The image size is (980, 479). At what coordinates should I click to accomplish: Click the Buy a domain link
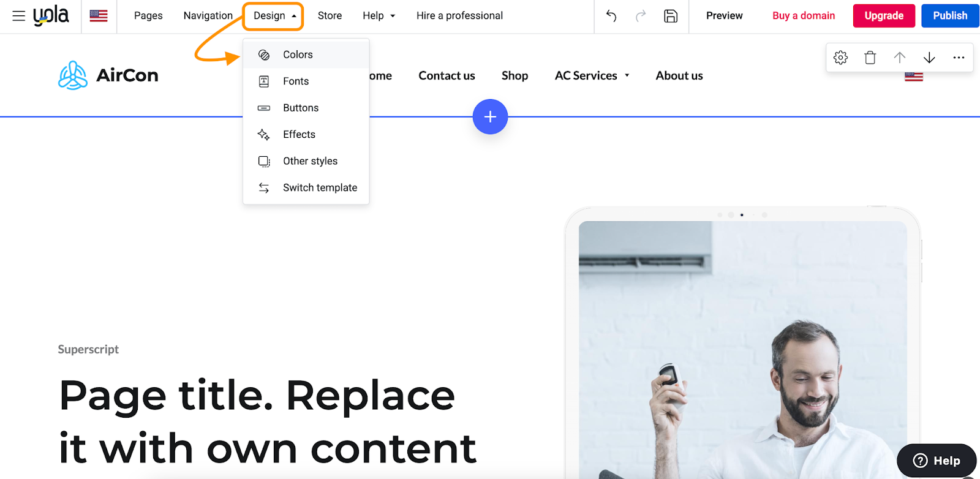click(x=804, y=16)
